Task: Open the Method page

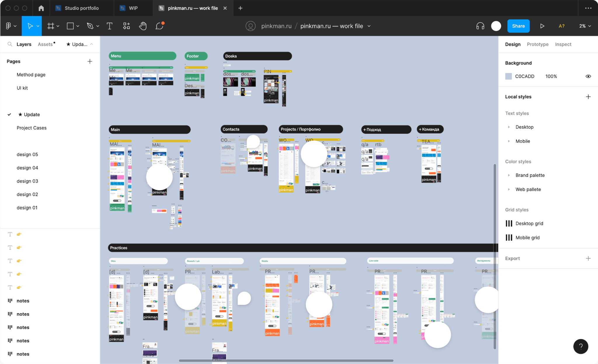Action: (31, 75)
